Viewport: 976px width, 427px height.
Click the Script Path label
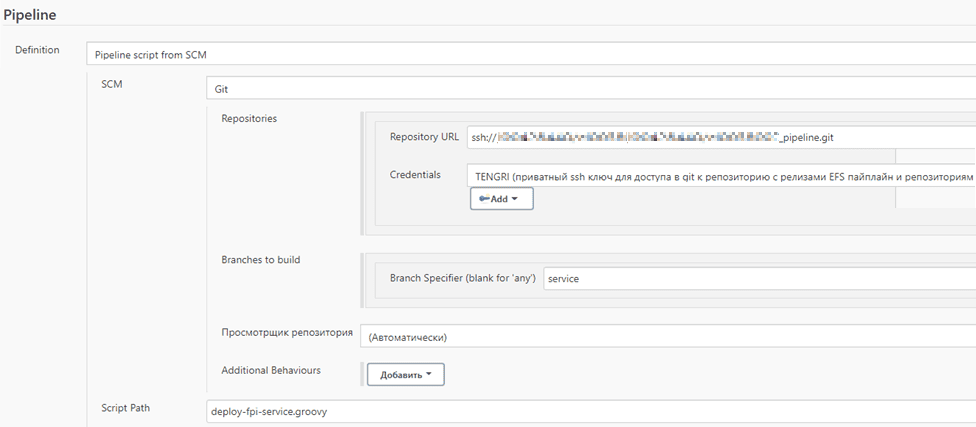127,407
